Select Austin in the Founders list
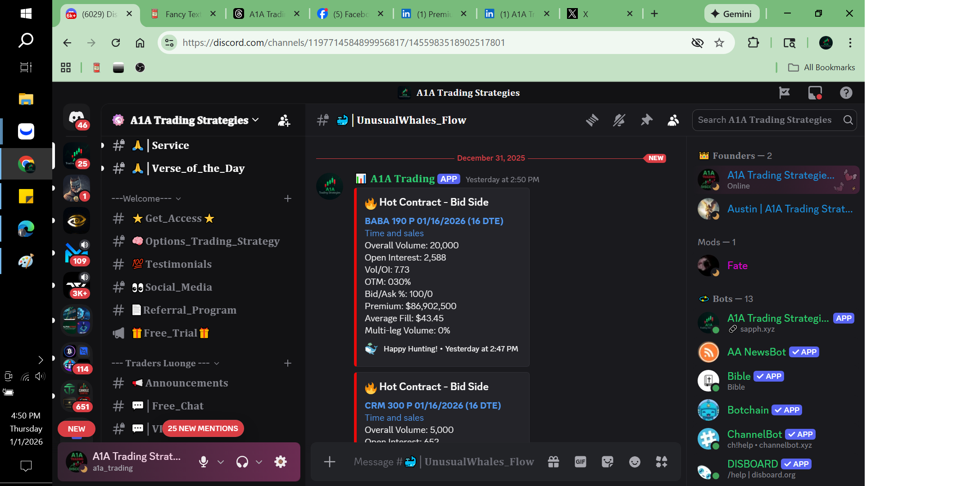This screenshot has height=486, width=980. pos(777,209)
